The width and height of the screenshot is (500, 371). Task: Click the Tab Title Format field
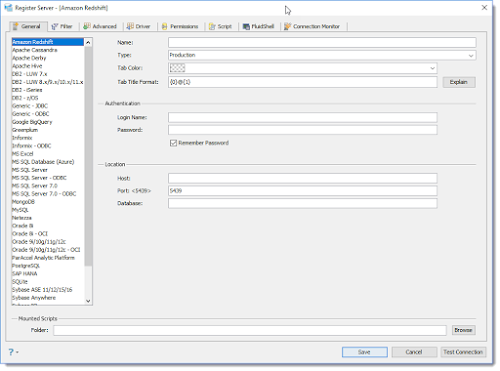tap(303, 82)
